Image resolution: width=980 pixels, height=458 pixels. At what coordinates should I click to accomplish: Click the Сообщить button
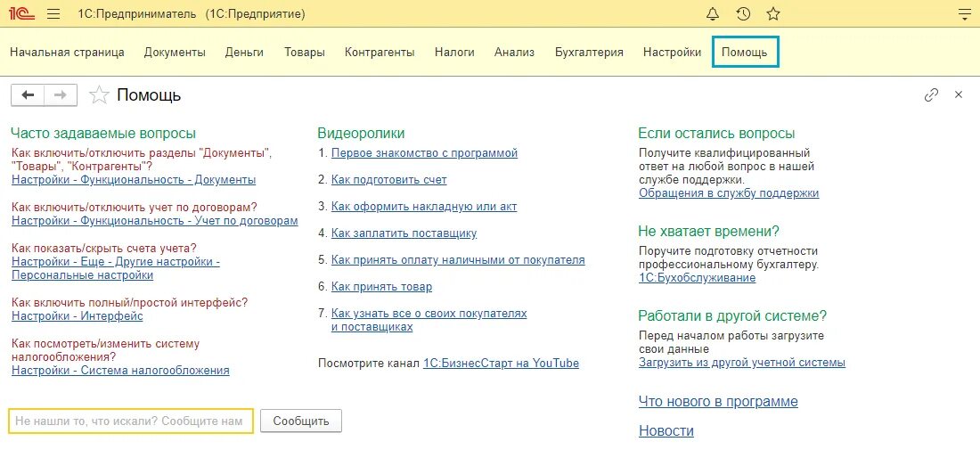point(300,421)
